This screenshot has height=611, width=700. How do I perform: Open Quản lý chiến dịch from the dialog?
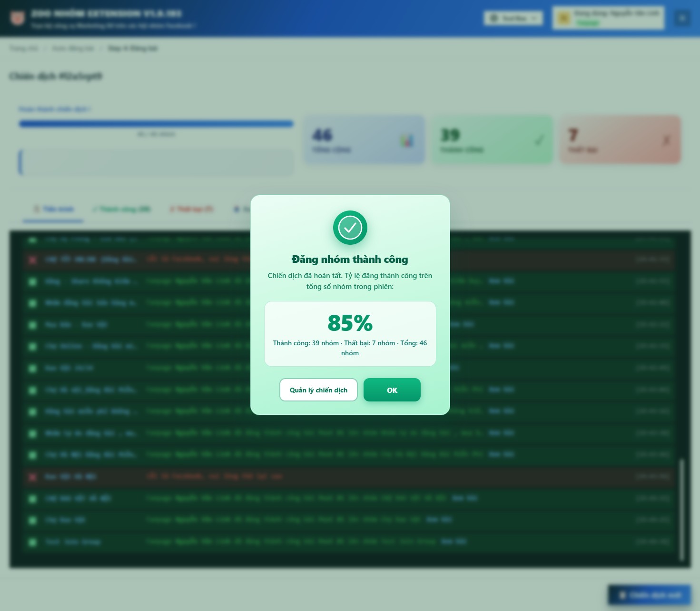pos(318,390)
